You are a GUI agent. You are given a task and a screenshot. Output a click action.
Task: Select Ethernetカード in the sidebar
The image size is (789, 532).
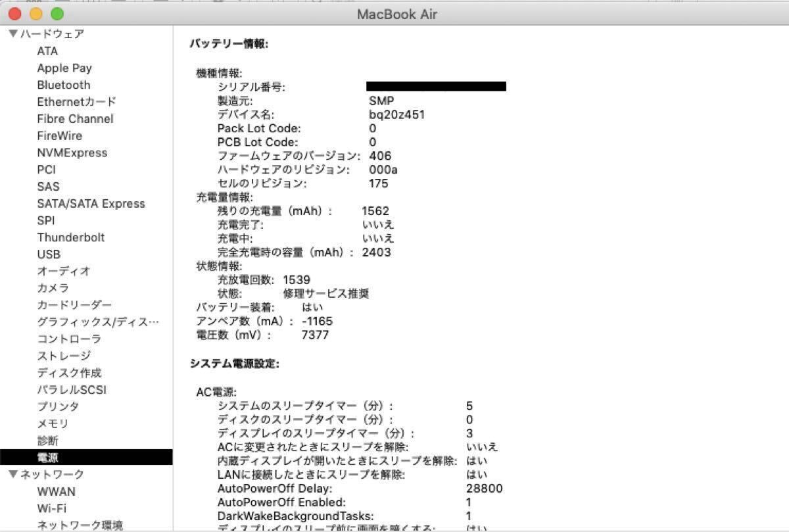pos(76,102)
